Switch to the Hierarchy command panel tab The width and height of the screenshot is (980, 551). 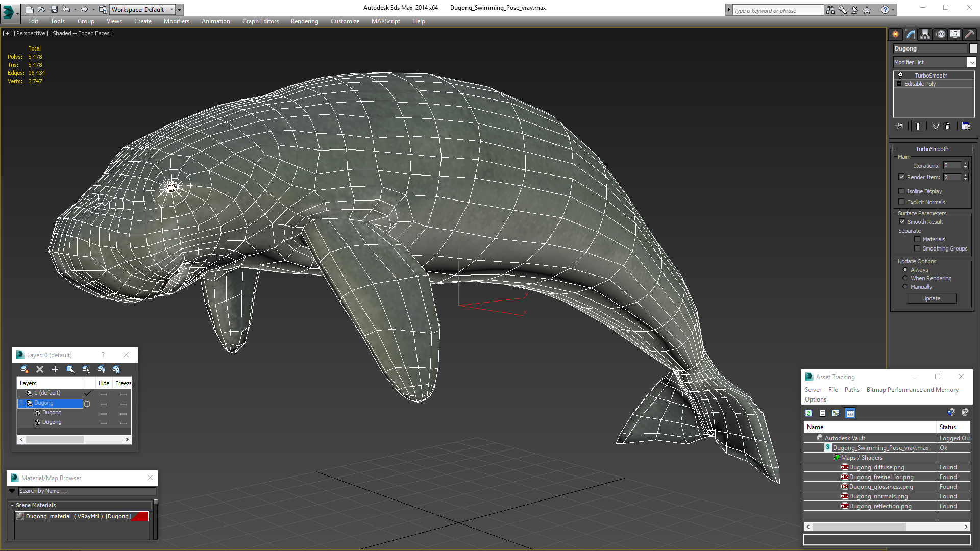[925, 34]
